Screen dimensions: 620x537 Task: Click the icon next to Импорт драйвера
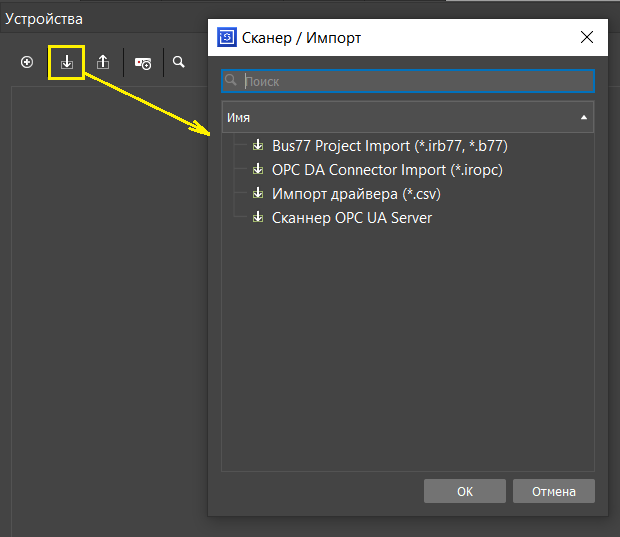pos(258,194)
